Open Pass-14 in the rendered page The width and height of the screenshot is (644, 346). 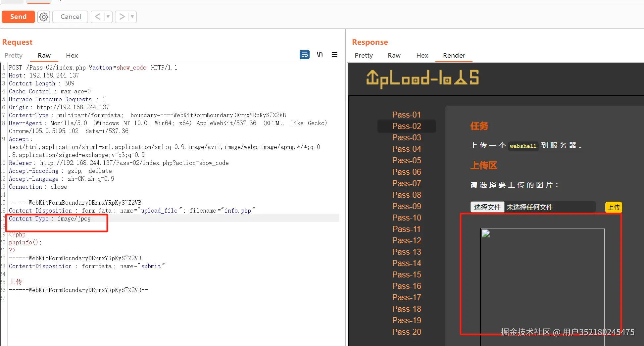(407, 263)
